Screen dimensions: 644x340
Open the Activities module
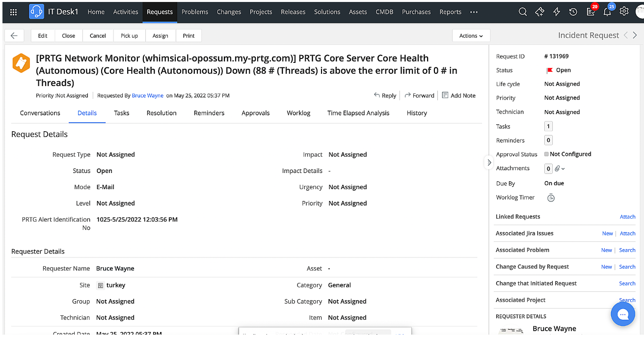tap(126, 12)
